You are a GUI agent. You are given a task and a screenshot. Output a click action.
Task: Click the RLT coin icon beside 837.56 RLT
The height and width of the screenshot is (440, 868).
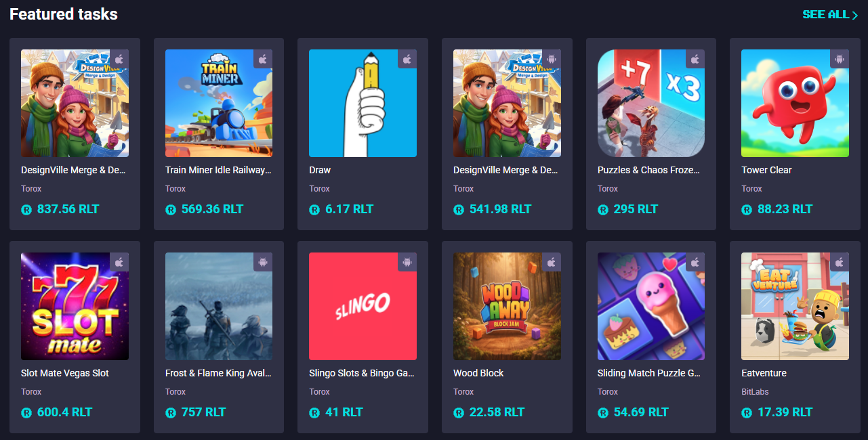pos(26,210)
